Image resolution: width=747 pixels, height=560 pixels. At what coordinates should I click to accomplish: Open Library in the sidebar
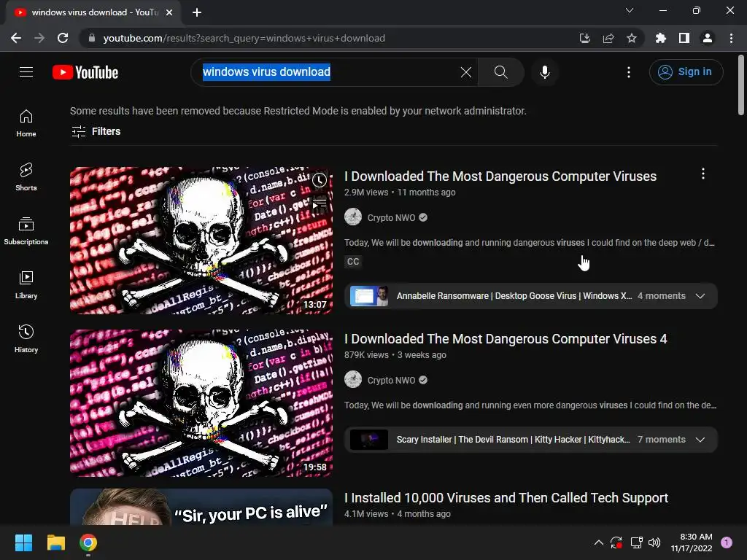pos(26,285)
